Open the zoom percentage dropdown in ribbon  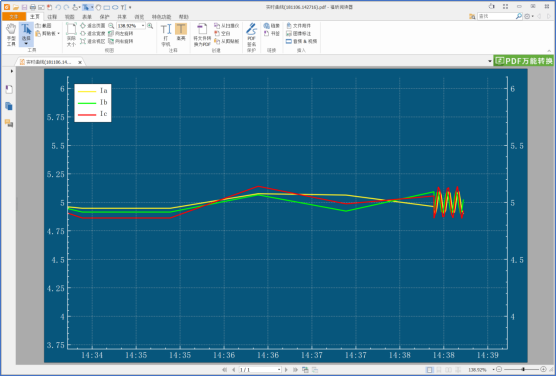143,26
